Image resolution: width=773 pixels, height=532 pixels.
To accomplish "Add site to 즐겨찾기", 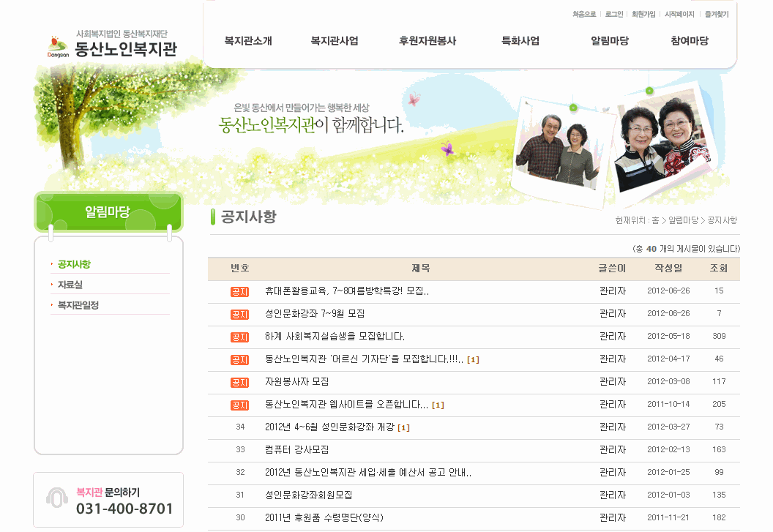I will coord(717,15).
